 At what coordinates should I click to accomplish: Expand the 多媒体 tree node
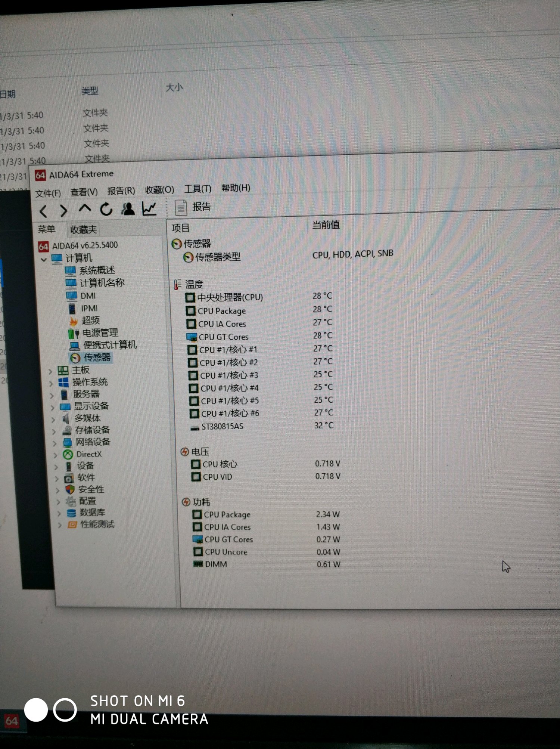tap(53, 419)
